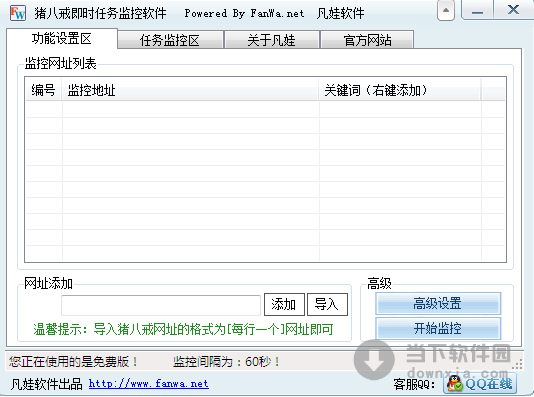Open the 关于凡娃 tab
The height and width of the screenshot is (397, 534).
[x=271, y=40]
